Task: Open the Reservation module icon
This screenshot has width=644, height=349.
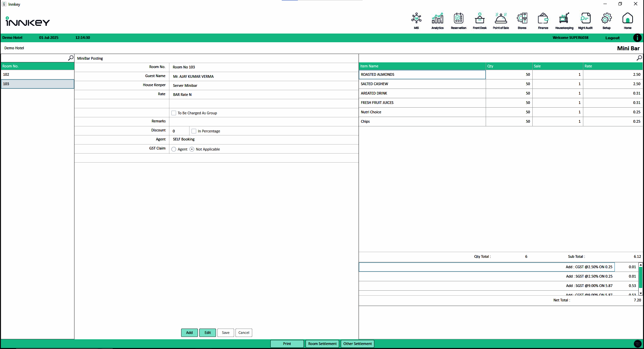Action: tap(459, 21)
